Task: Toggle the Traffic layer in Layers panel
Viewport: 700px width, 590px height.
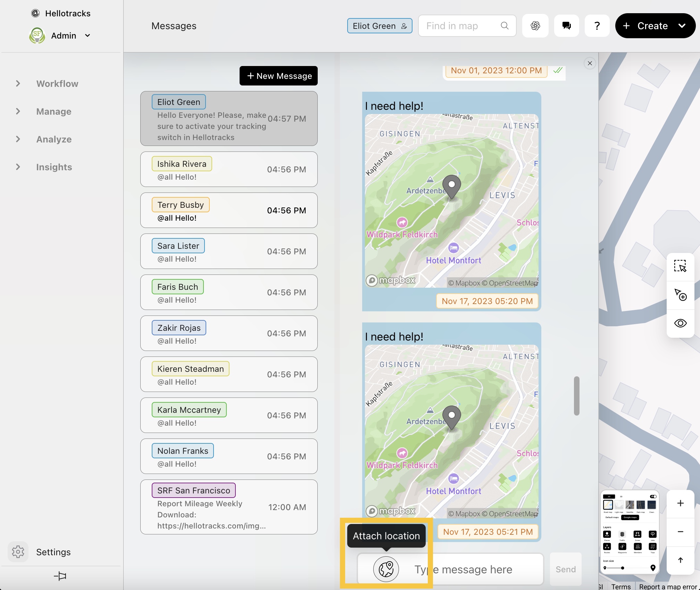Action: [622, 534]
